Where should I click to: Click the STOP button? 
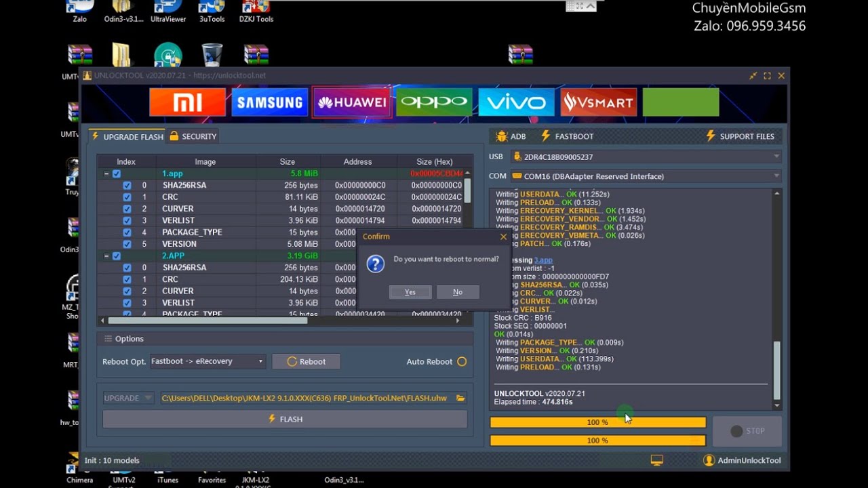pos(747,431)
